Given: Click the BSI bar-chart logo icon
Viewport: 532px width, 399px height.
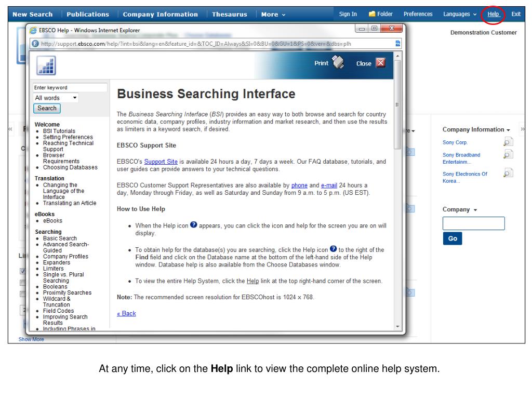Looking at the screenshot, I should tap(46, 65).
